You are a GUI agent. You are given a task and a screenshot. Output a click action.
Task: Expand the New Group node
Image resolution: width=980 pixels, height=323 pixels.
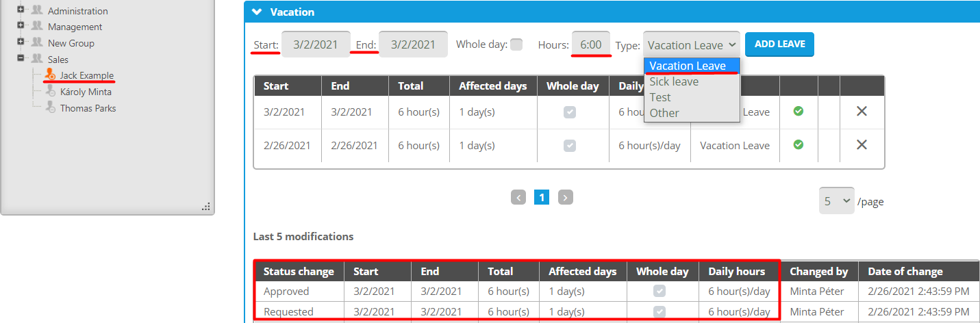pyautogui.click(x=21, y=42)
